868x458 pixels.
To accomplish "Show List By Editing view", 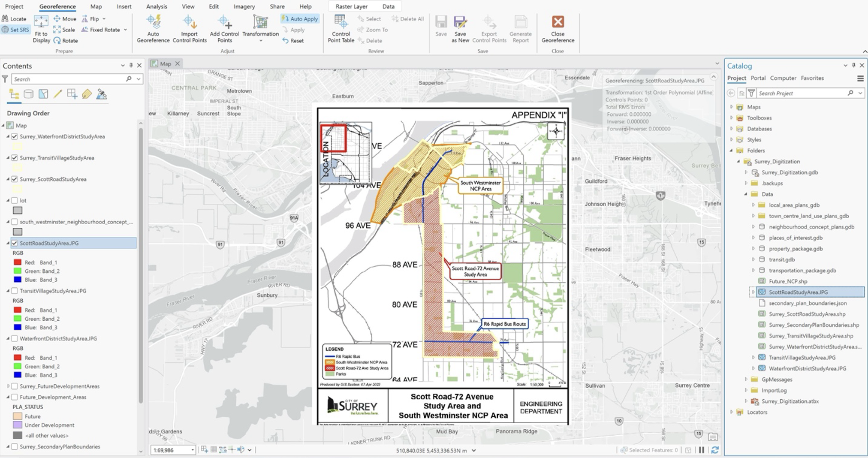I will point(57,94).
